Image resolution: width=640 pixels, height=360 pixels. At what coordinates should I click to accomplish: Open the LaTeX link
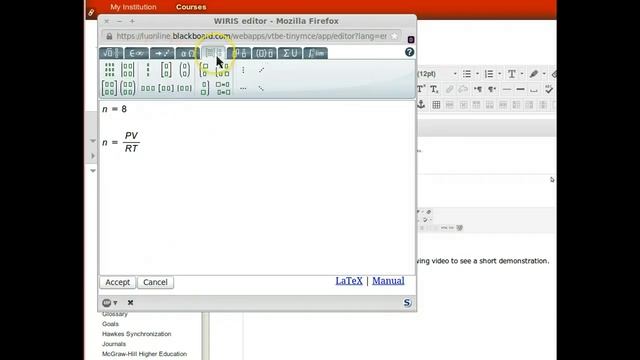click(349, 281)
